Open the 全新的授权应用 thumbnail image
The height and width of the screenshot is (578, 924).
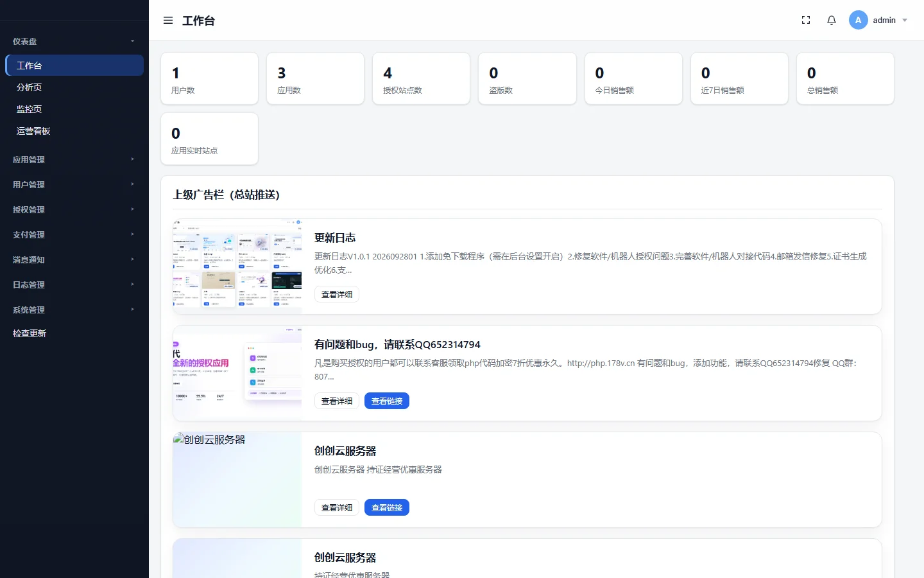(237, 373)
